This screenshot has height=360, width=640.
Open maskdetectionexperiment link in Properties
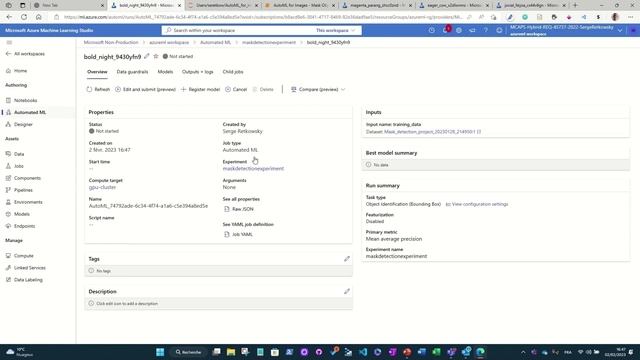253,169
